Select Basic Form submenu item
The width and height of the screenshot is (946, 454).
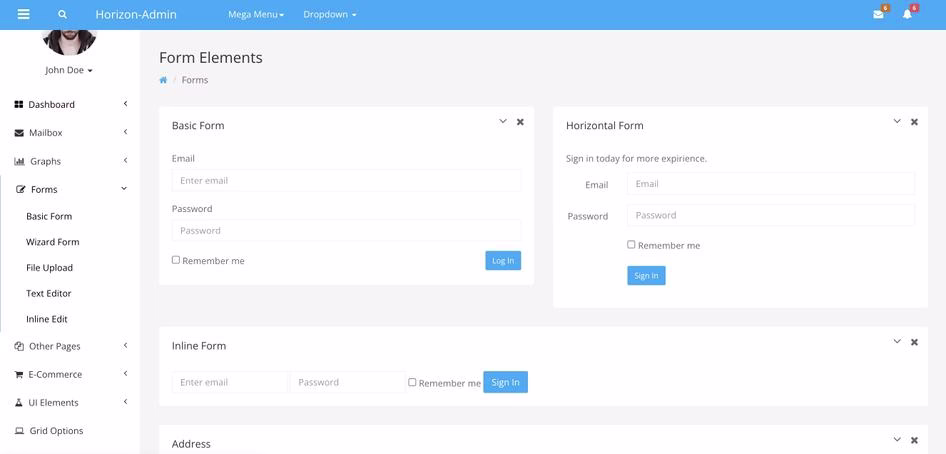[x=49, y=216]
